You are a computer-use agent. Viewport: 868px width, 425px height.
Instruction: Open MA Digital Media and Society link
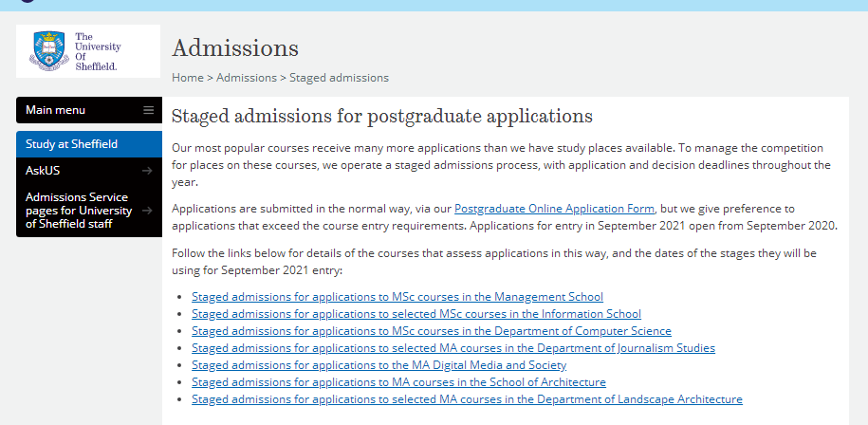[379, 365]
